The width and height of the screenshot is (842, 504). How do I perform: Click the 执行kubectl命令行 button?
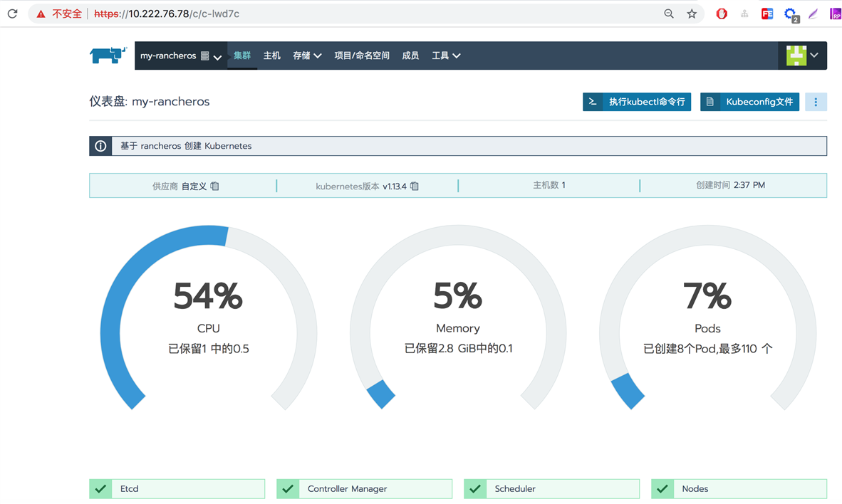coord(637,102)
